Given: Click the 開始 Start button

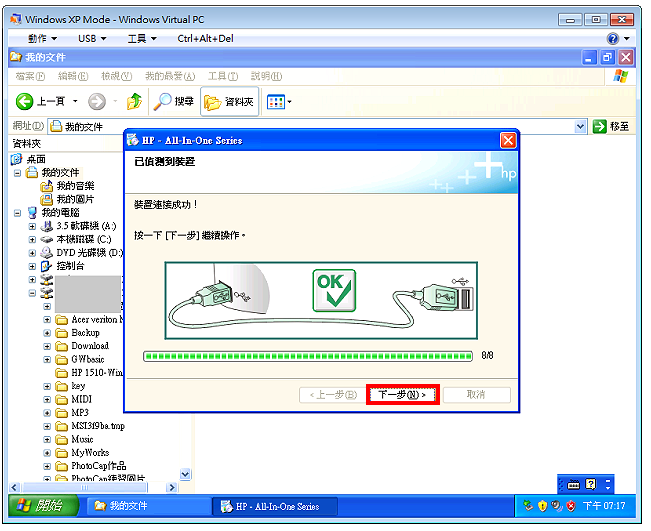Looking at the screenshot, I should (x=43, y=506).
